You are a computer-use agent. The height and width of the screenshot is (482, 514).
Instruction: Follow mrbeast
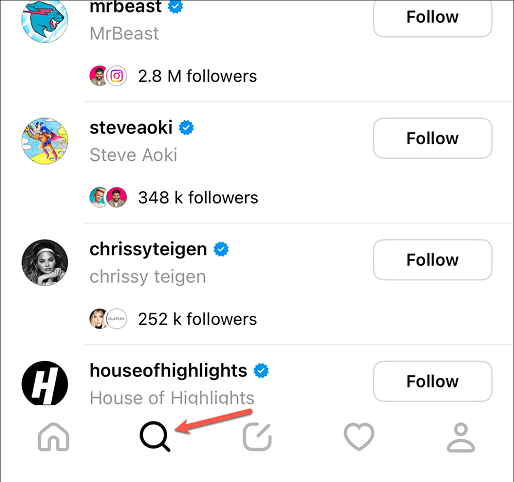tap(432, 17)
